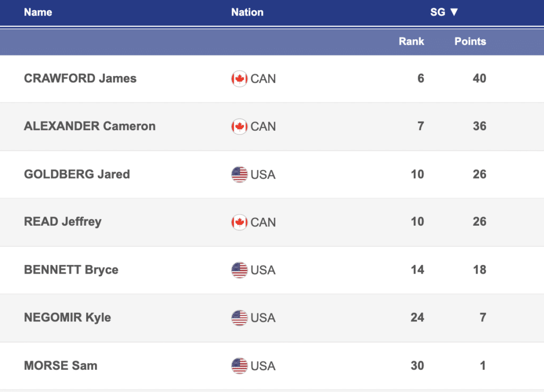Open ALEXANDER Cameron athlete link
This screenshot has height=392, width=544.
coord(90,126)
